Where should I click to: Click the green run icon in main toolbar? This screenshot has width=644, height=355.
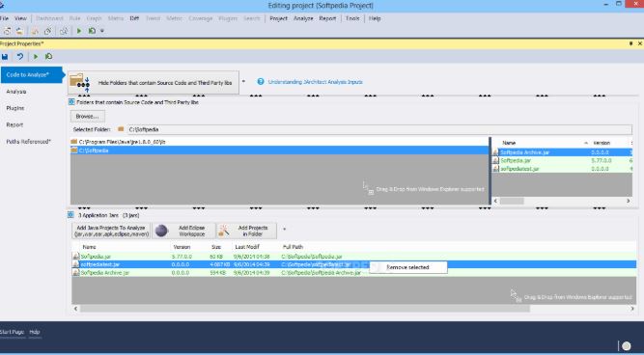coord(79,31)
